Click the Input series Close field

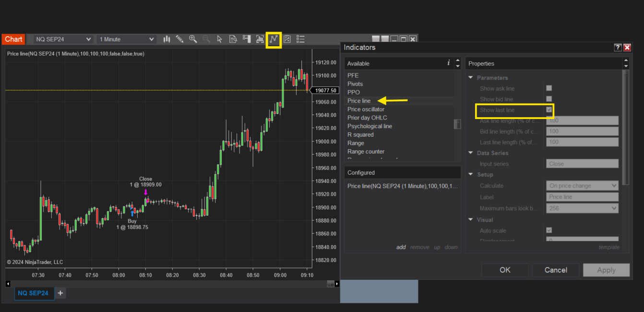coord(583,164)
